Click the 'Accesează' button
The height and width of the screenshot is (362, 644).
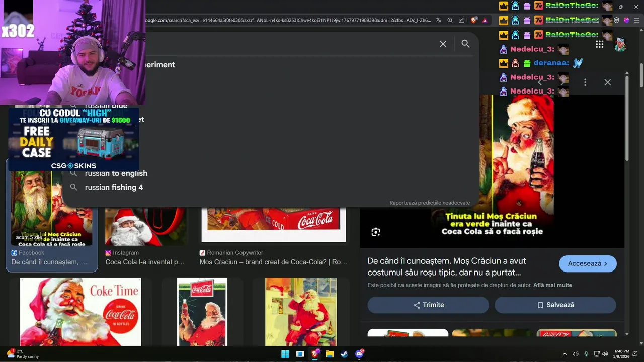tap(588, 263)
